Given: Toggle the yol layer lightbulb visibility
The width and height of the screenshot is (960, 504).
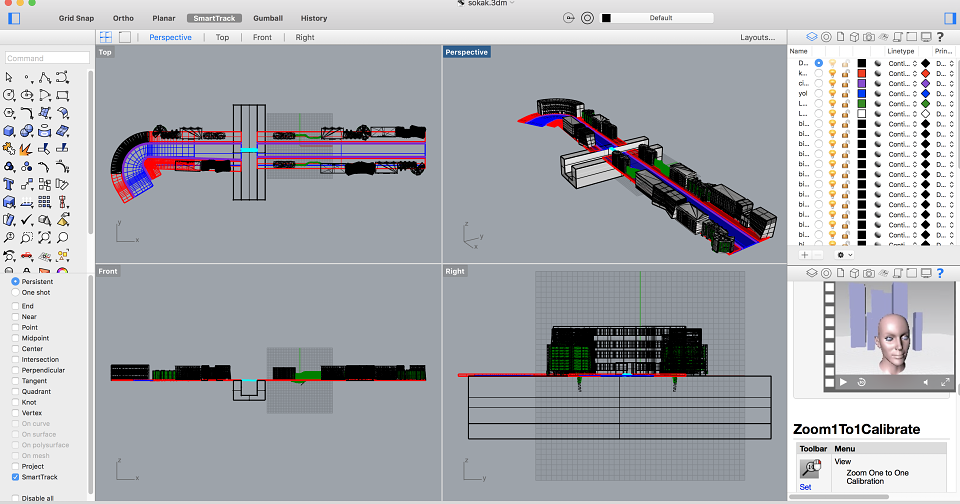Looking at the screenshot, I should coord(833,94).
